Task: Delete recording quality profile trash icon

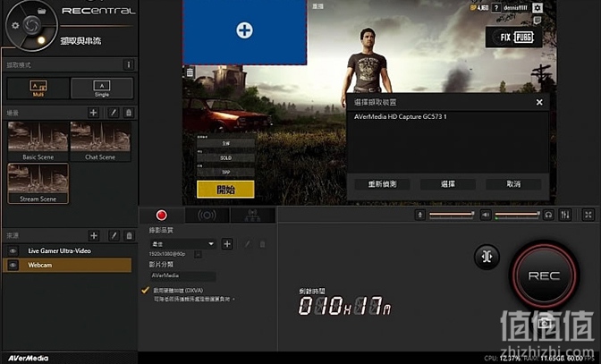Action: [x=263, y=244]
